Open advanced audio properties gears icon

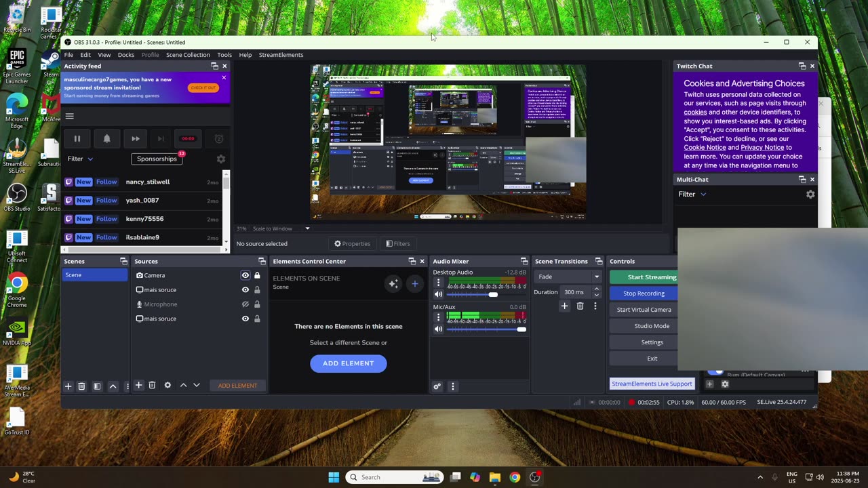437,386
